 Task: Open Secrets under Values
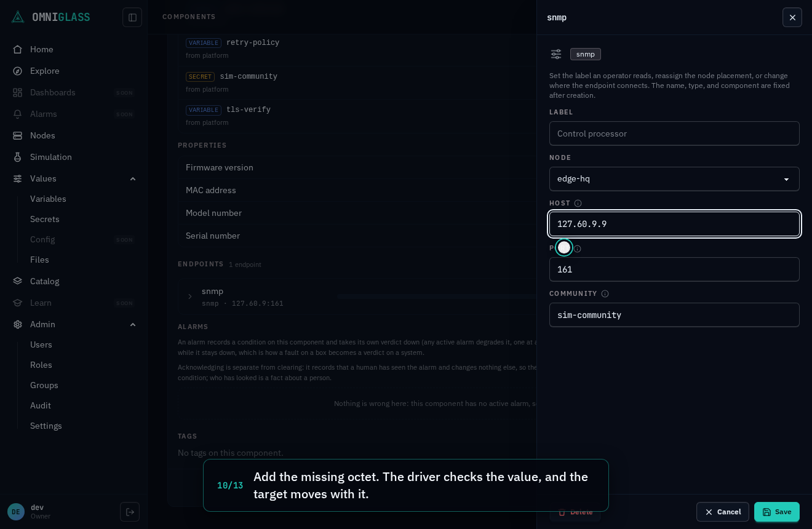[45, 219]
